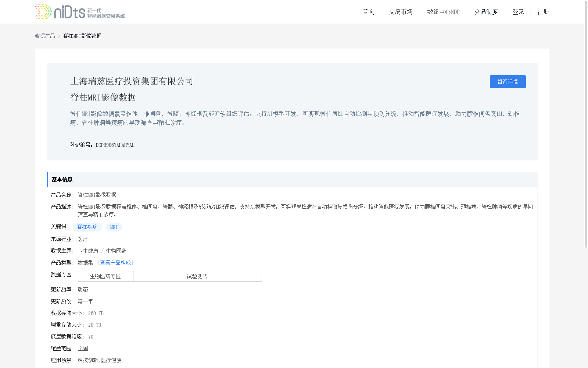The width and height of the screenshot is (588, 368).
Task: Click registration number DEPB906YAHAHYAL
Action: 115,145
